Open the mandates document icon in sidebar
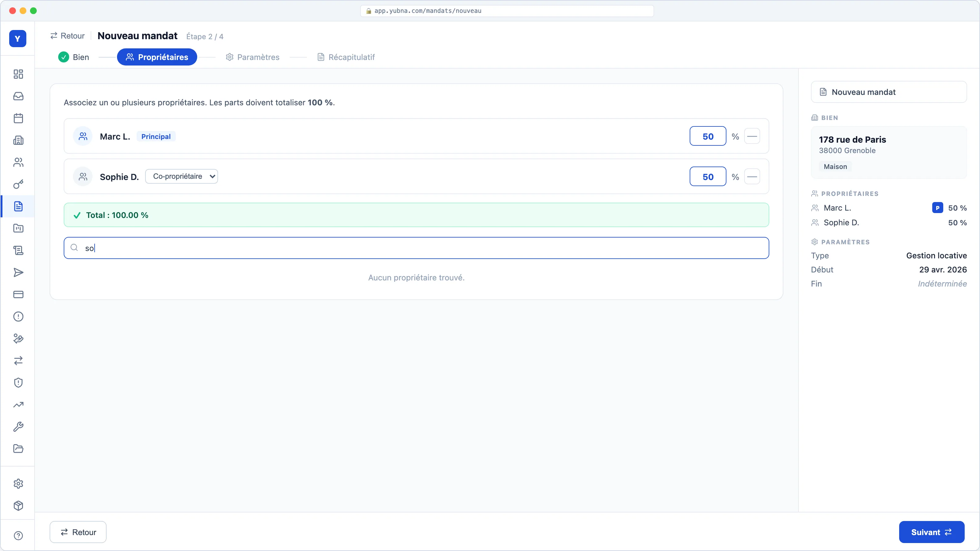The width and height of the screenshot is (980, 551). [18, 207]
